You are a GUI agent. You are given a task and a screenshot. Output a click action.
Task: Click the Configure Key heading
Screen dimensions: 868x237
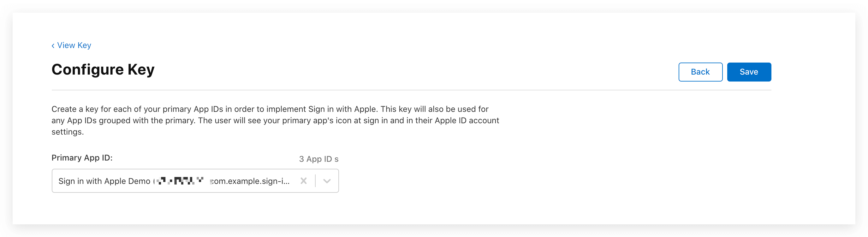click(x=103, y=70)
